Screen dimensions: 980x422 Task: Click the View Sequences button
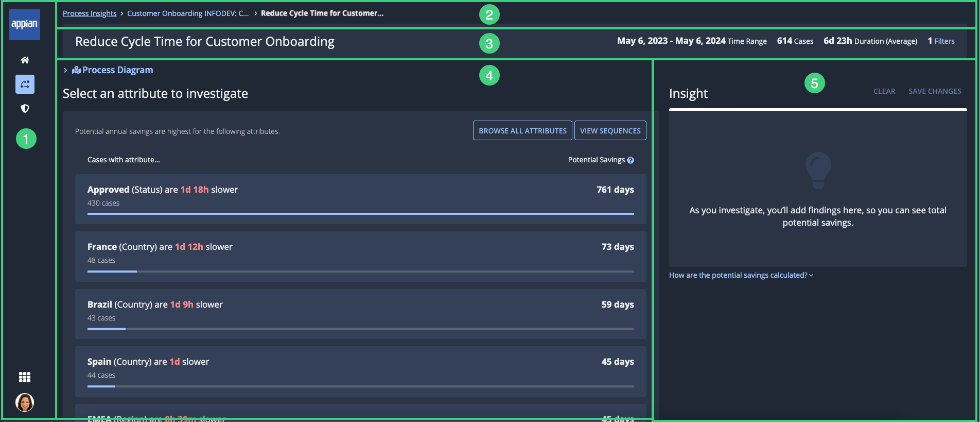[x=610, y=131]
